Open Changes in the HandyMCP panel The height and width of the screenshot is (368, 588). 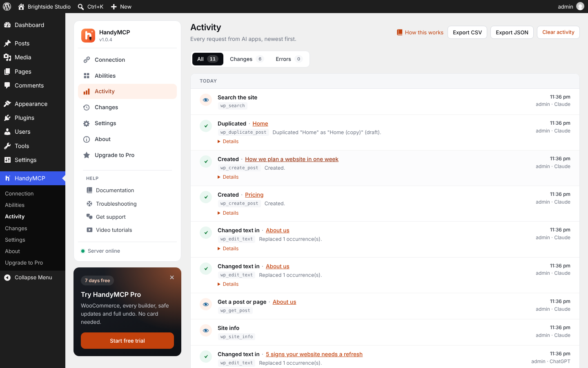(x=127, y=107)
